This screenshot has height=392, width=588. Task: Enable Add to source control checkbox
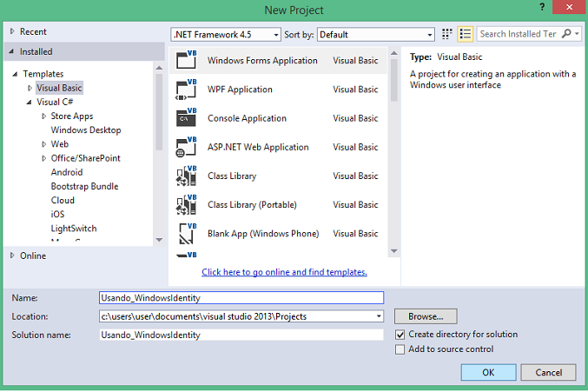400,349
